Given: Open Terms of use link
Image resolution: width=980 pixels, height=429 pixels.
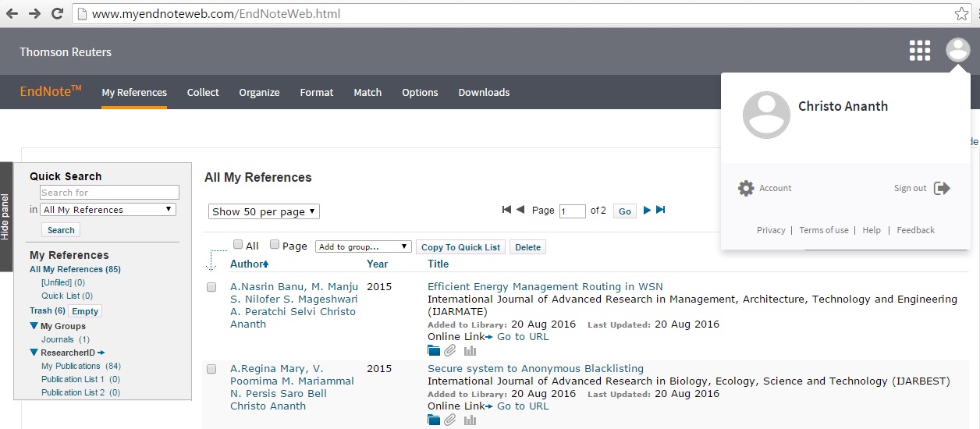Looking at the screenshot, I should (824, 230).
